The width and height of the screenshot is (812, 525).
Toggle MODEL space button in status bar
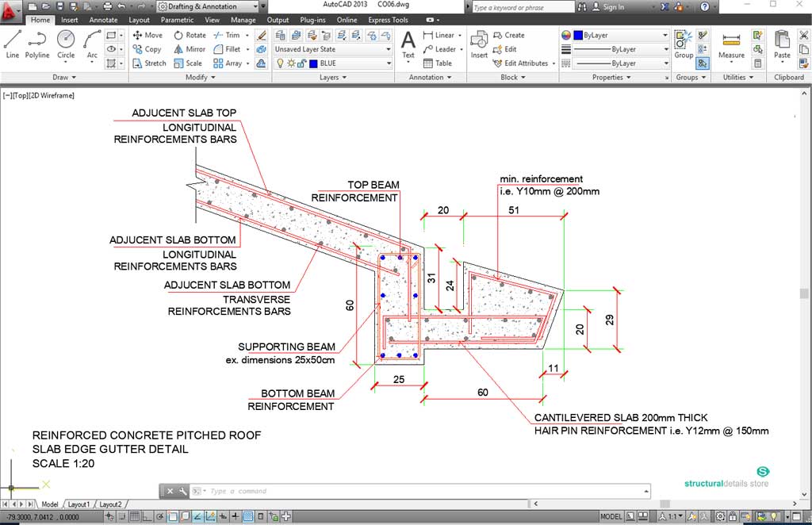click(611, 517)
